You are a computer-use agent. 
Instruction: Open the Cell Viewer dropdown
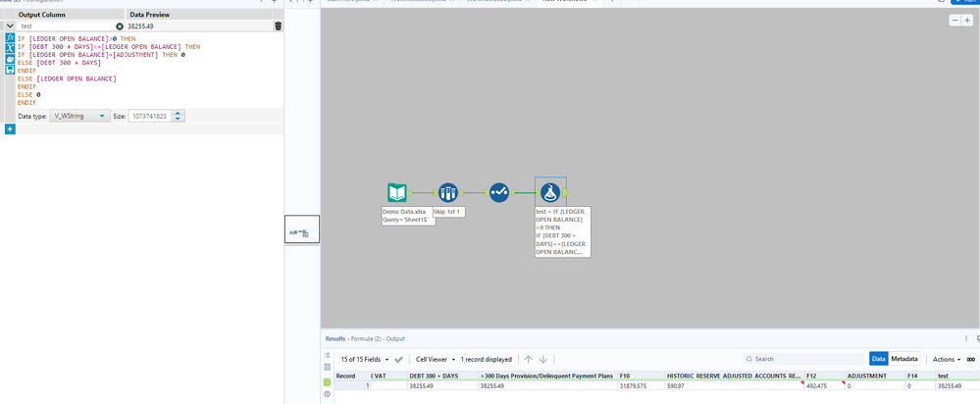tap(436, 359)
